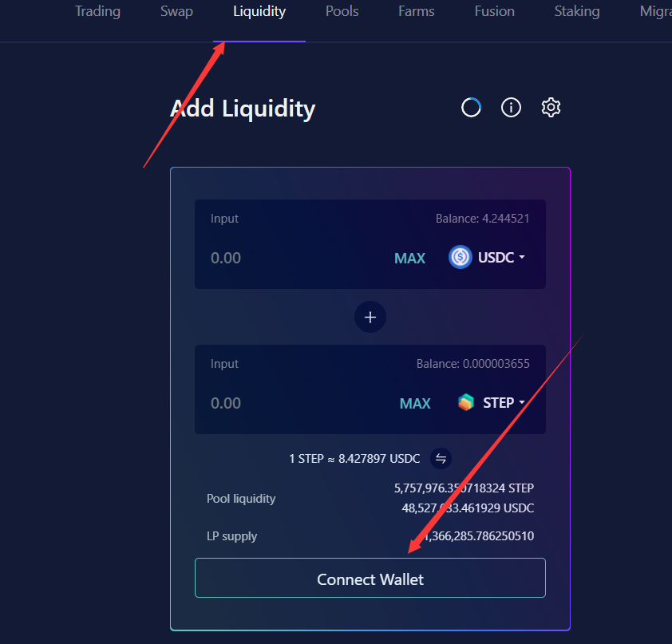Select the Staking tab
This screenshot has width=672, height=644.
pyautogui.click(x=577, y=11)
